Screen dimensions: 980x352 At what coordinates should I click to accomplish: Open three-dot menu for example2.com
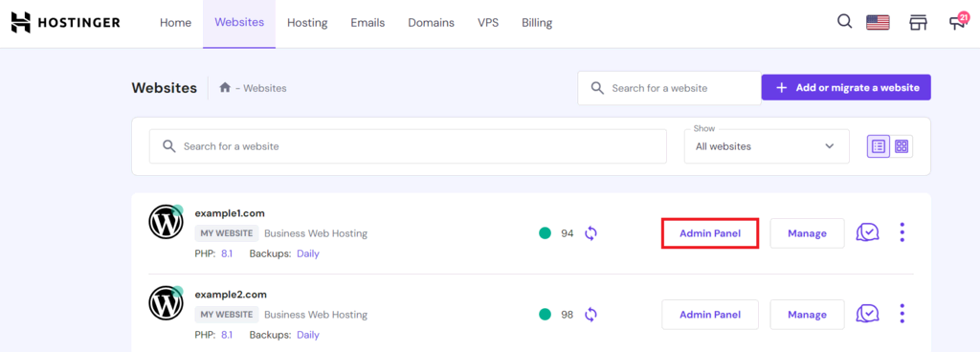pos(902,314)
